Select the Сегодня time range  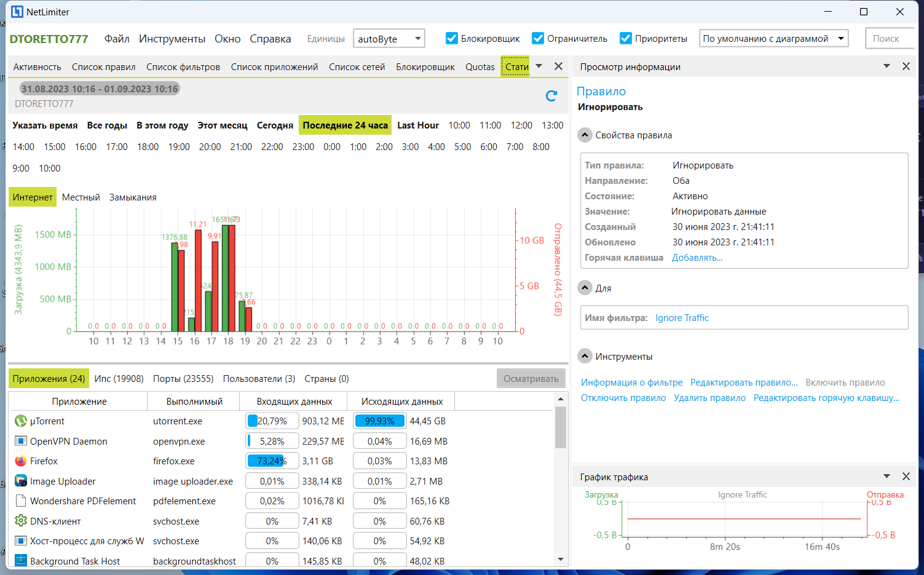[x=275, y=125]
